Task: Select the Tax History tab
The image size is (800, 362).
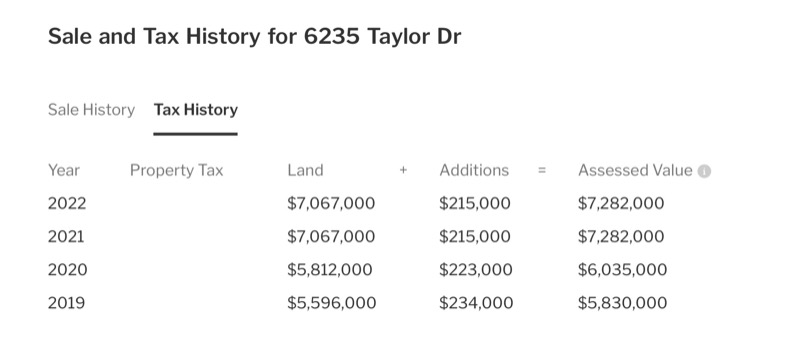Action: (x=196, y=110)
